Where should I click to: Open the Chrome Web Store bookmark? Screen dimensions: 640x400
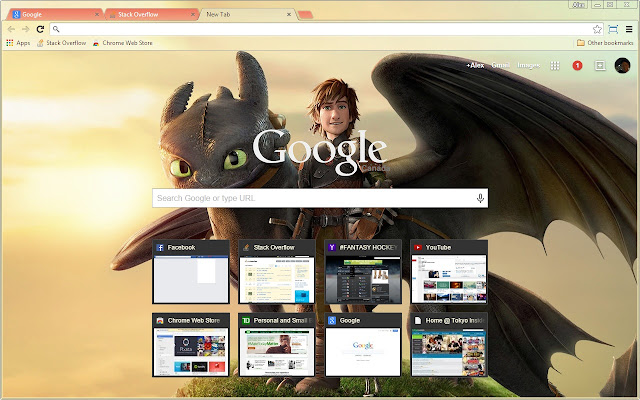coord(124,43)
